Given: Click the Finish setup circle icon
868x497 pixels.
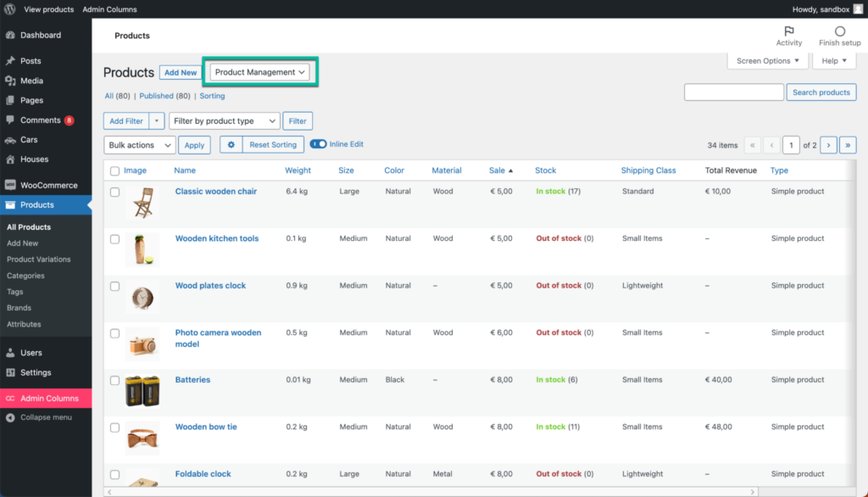Looking at the screenshot, I should [838, 31].
